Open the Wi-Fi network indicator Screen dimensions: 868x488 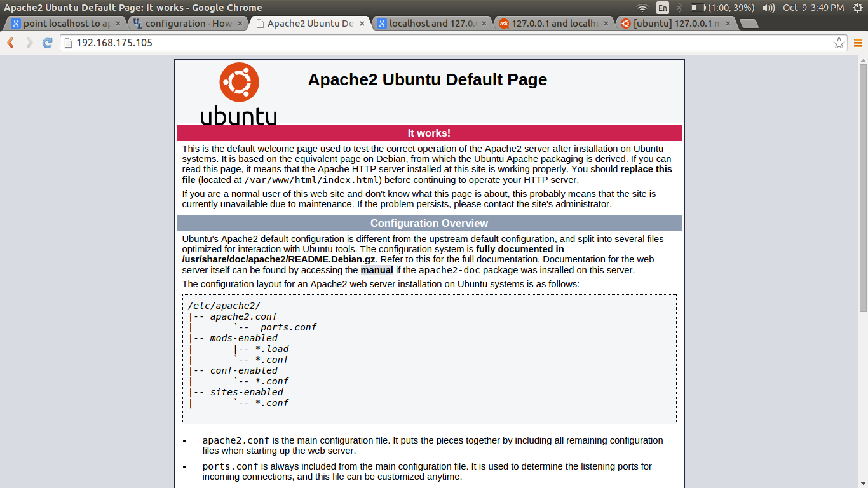pyautogui.click(x=642, y=8)
